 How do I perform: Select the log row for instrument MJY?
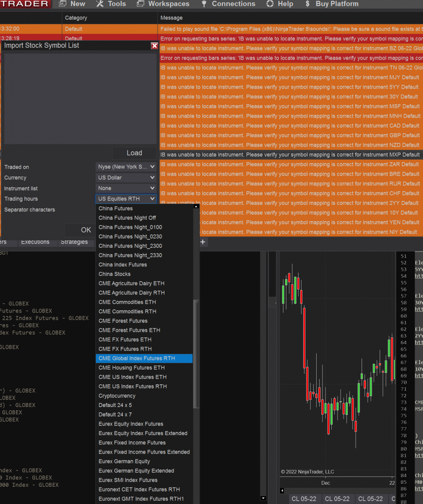click(x=291, y=77)
